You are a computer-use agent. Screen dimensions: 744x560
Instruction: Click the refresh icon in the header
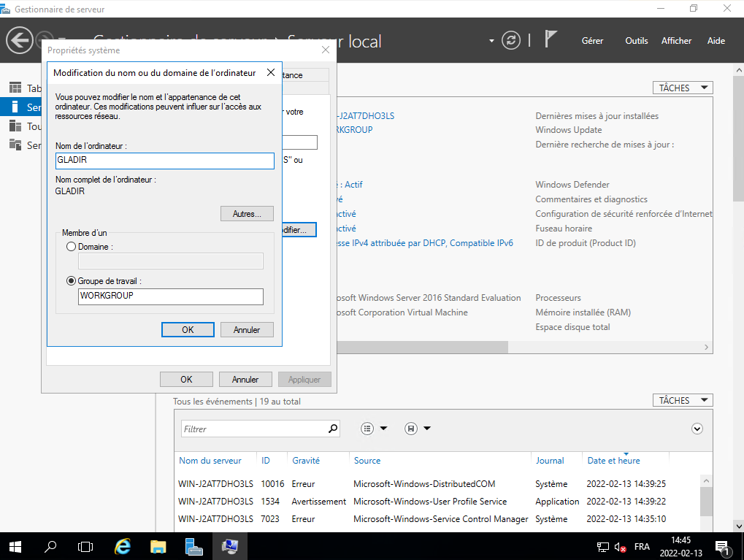pyautogui.click(x=513, y=41)
